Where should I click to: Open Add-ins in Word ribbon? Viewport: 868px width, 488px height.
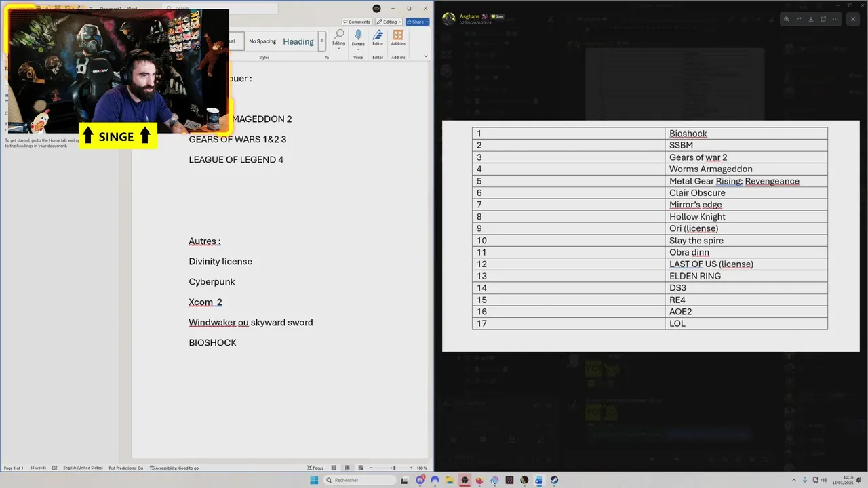coord(398,38)
